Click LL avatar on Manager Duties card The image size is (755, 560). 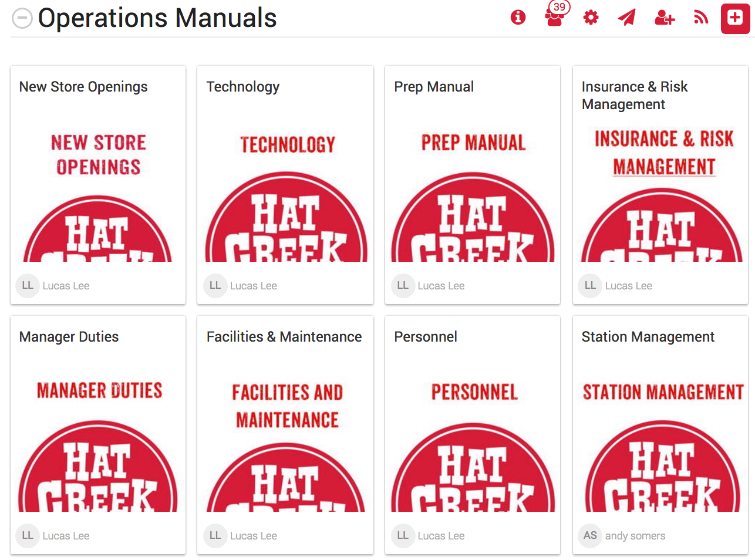(x=27, y=536)
